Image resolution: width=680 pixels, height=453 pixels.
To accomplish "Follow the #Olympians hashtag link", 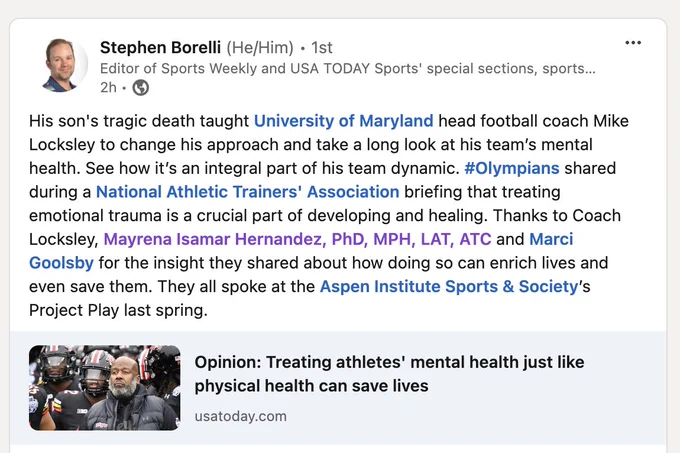I will (x=512, y=168).
